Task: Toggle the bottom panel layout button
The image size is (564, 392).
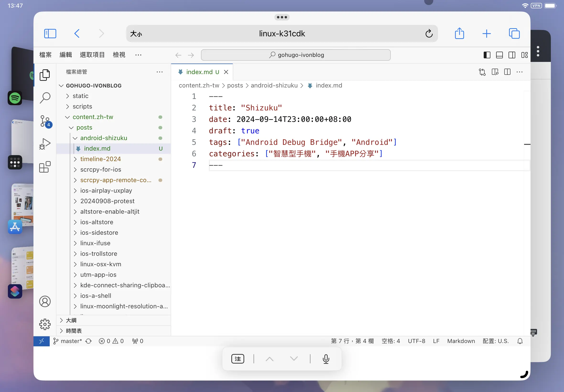Action: [x=499, y=55]
